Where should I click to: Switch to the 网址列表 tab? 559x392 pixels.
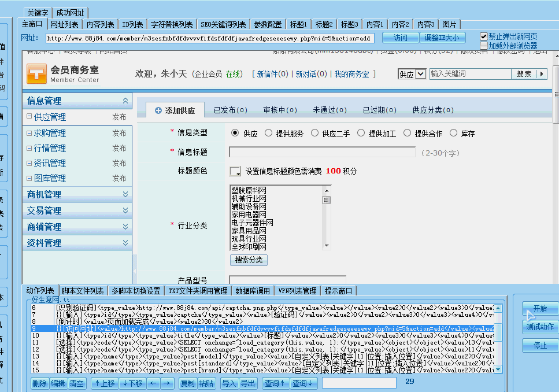64,24
